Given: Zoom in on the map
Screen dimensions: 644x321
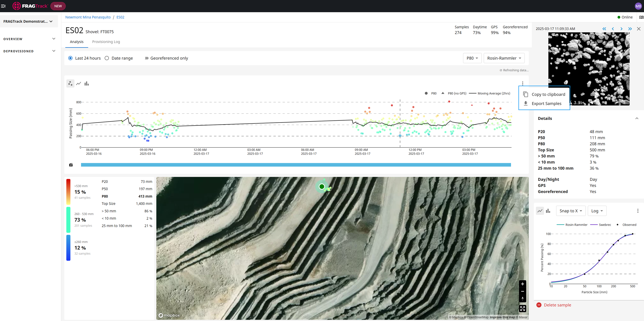Looking at the screenshot, I should (522, 284).
